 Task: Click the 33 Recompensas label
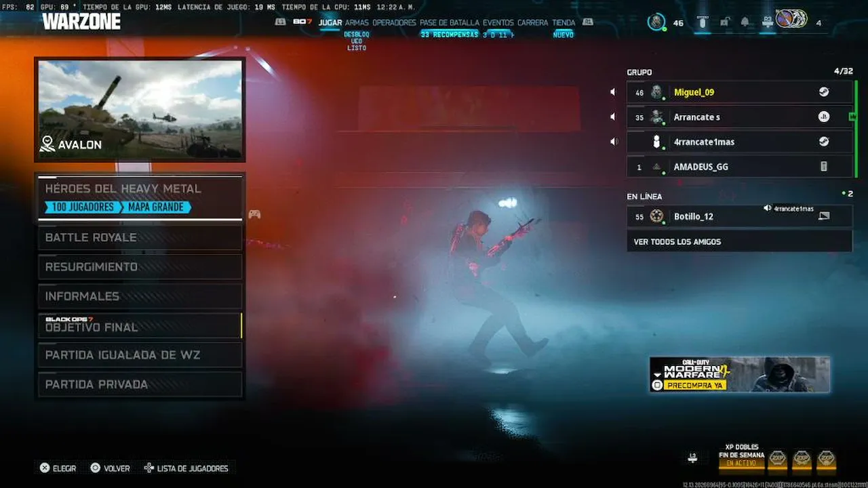coord(449,35)
